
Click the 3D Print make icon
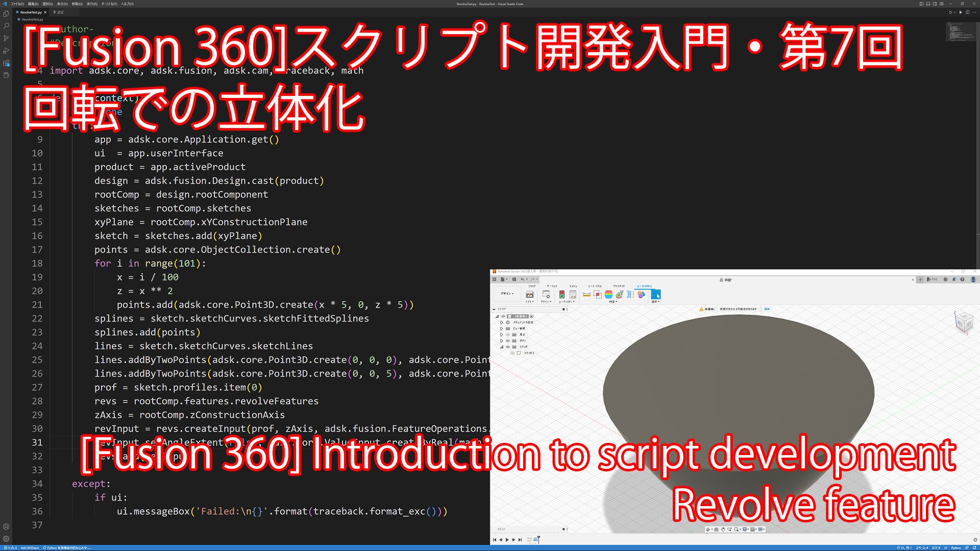click(x=530, y=294)
